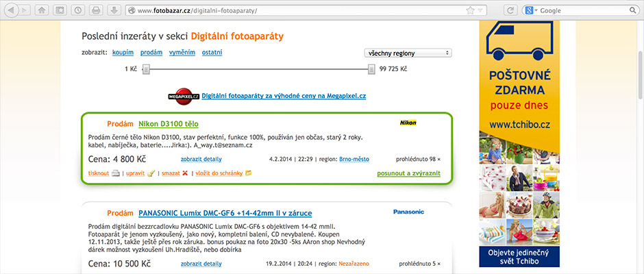Click the pencil icon next to 'upravit'

[151, 173]
